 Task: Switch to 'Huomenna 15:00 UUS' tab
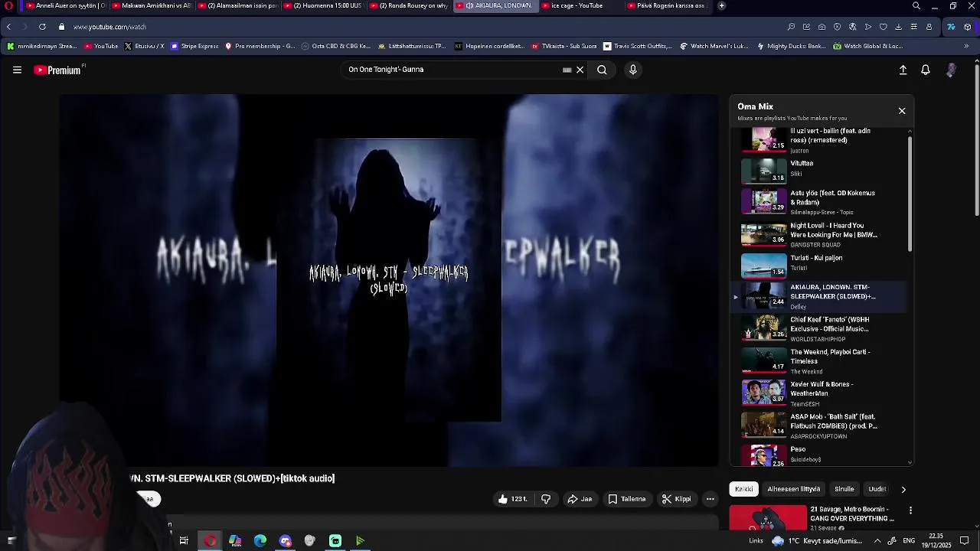[x=324, y=5]
